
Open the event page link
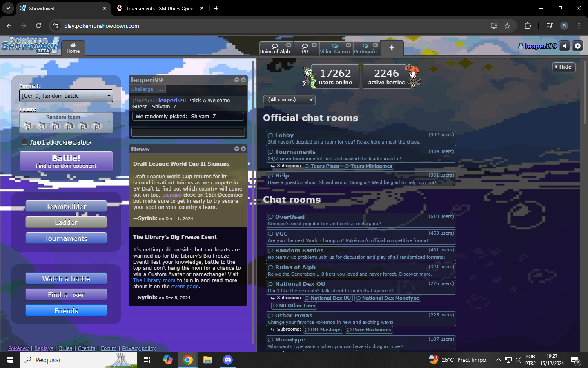(x=185, y=287)
